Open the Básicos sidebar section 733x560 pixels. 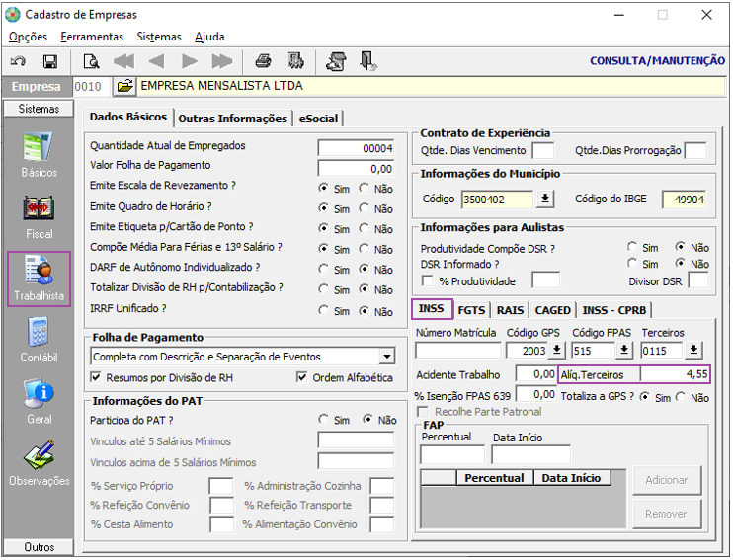pyautogui.click(x=39, y=156)
